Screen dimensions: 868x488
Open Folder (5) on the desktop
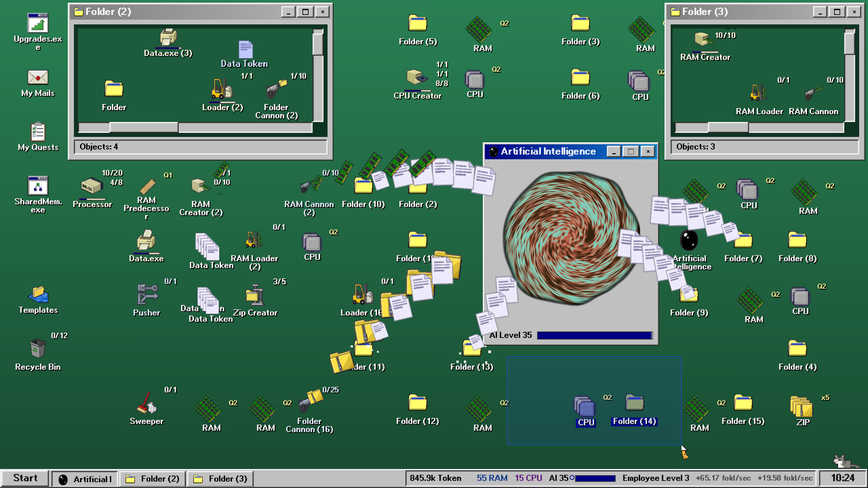[x=418, y=23]
